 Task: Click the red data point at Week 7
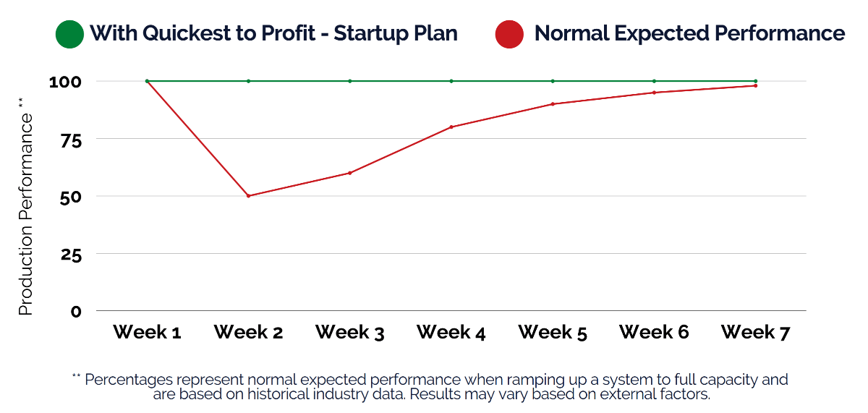(x=755, y=85)
